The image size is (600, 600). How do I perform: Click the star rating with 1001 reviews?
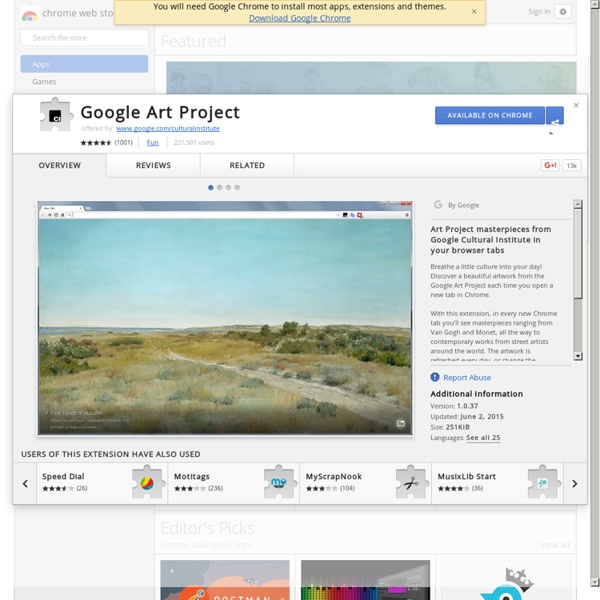(96, 143)
